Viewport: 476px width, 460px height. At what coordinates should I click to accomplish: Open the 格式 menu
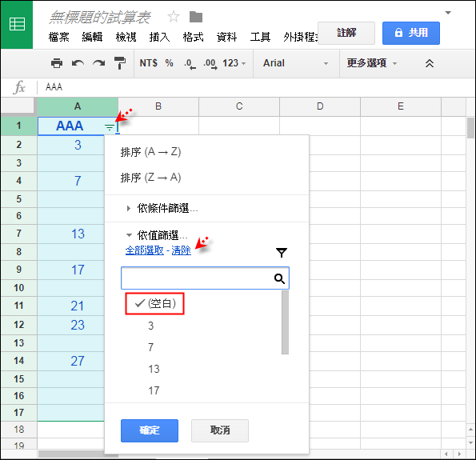click(x=193, y=37)
